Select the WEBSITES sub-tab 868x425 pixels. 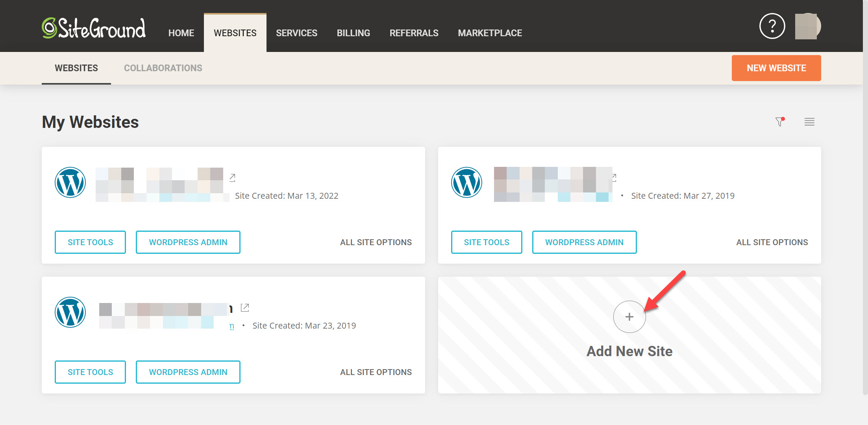(x=76, y=68)
